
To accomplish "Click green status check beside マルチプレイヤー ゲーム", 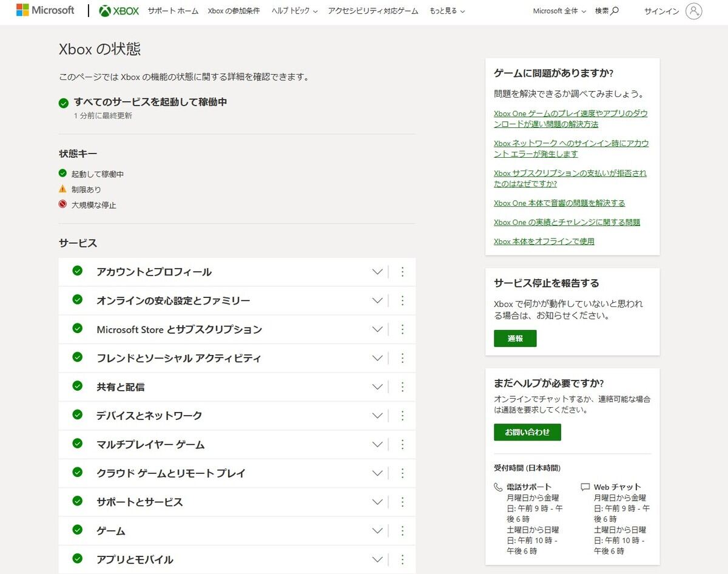I will (x=77, y=444).
